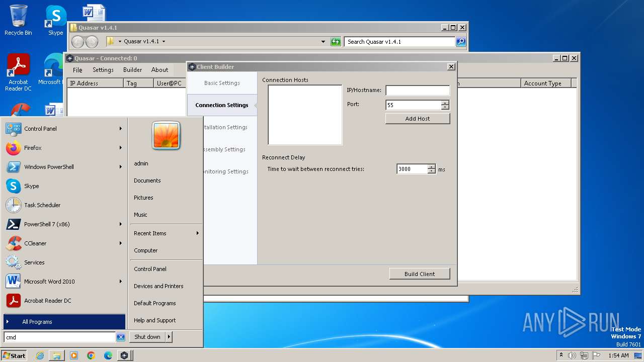Click the user account picture
644x362 pixels.
(x=166, y=136)
